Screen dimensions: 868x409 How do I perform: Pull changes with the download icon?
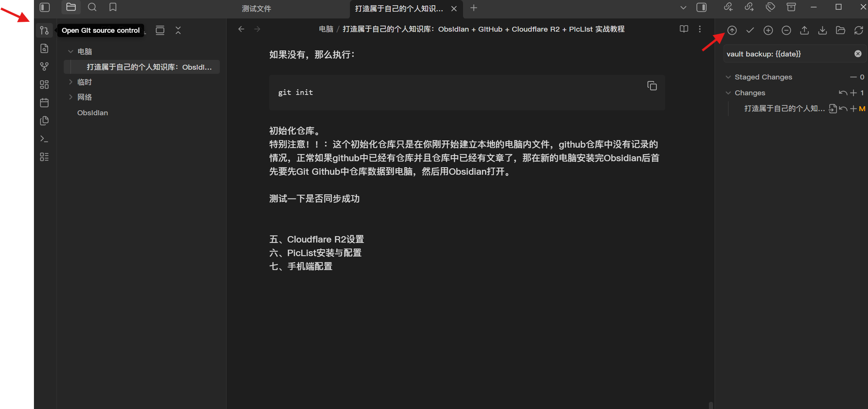click(822, 31)
